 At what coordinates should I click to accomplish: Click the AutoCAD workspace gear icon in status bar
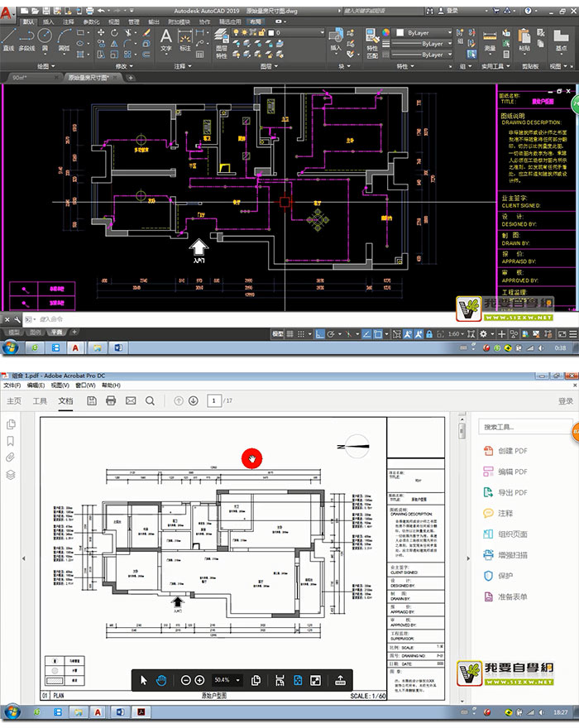tap(483, 334)
